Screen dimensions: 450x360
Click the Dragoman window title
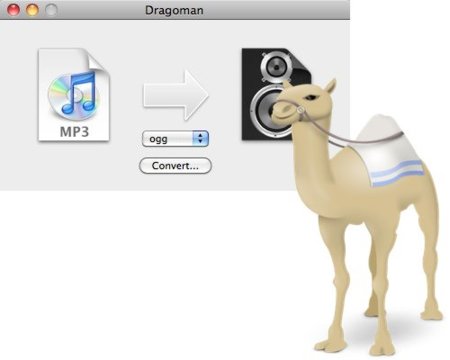click(x=174, y=10)
